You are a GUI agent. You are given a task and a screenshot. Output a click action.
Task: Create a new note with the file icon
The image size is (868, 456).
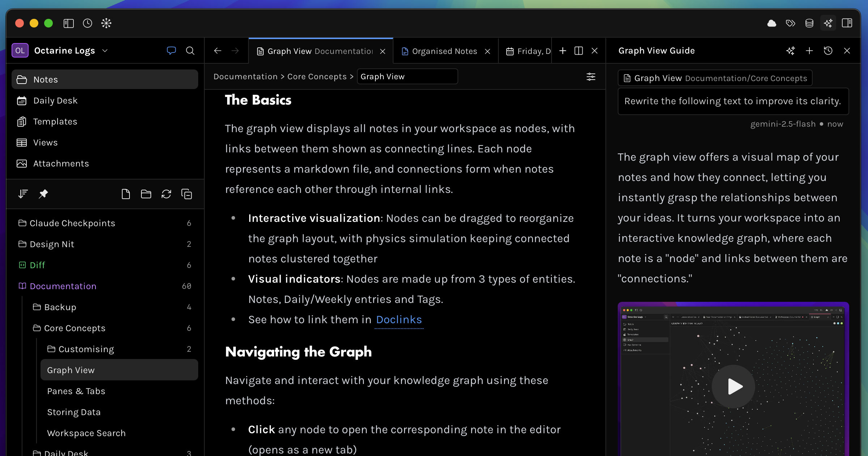[x=126, y=194]
